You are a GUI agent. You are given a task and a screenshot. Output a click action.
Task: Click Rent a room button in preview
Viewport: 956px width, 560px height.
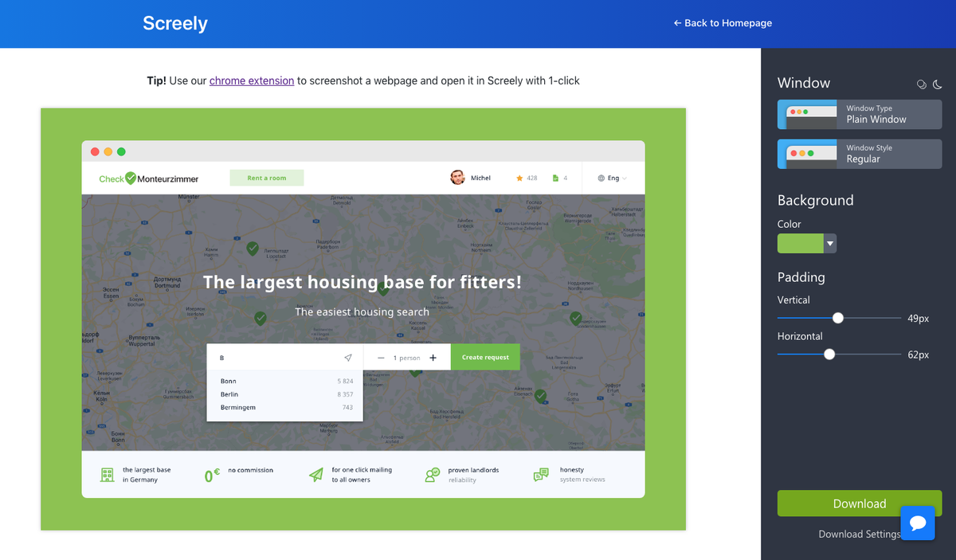(x=267, y=178)
